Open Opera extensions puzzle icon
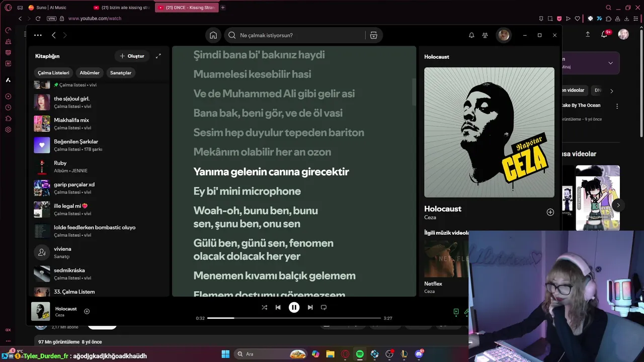This screenshot has height=362, width=644. (609, 19)
